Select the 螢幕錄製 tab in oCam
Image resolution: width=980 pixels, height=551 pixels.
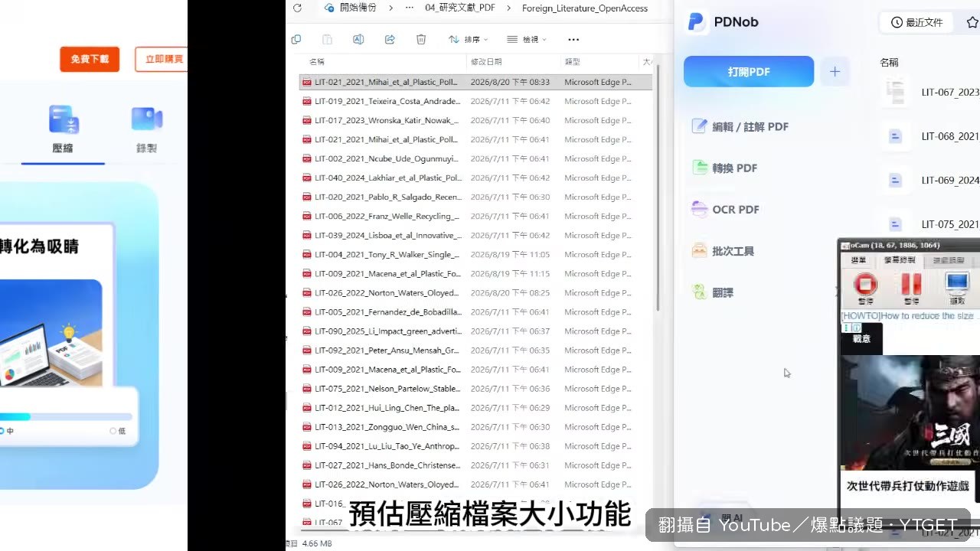[x=900, y=261]
